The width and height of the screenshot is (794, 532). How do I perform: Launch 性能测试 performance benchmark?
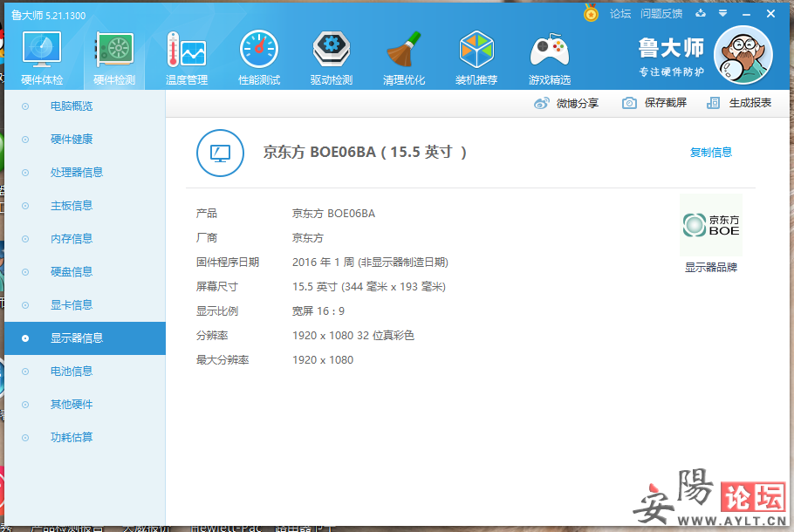pos(259,58)
